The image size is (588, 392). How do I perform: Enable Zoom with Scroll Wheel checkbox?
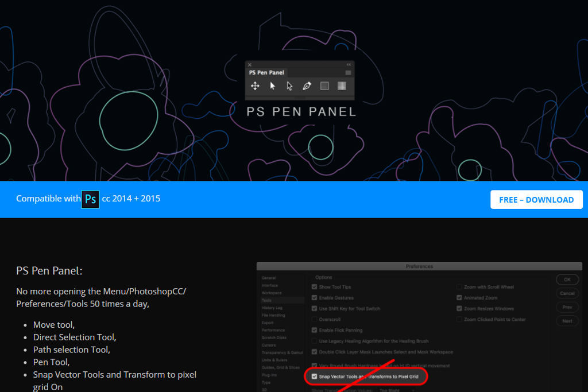(459, 287)
